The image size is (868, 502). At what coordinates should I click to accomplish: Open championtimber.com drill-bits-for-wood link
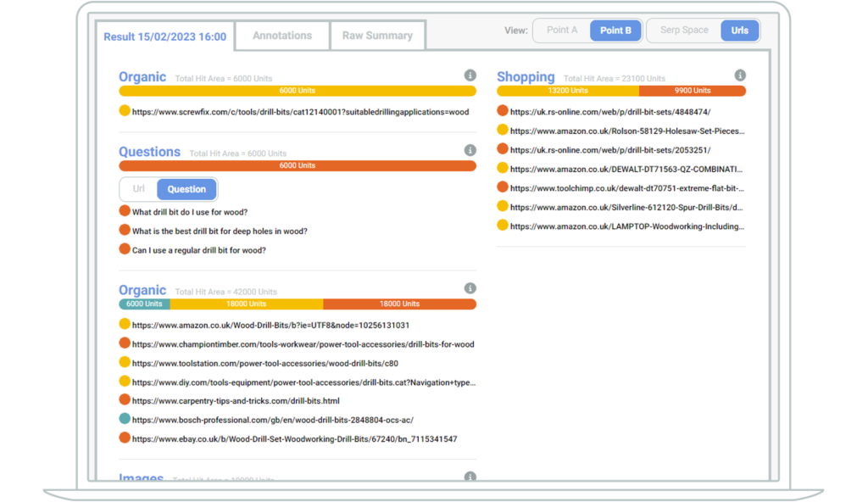point(303,344)
